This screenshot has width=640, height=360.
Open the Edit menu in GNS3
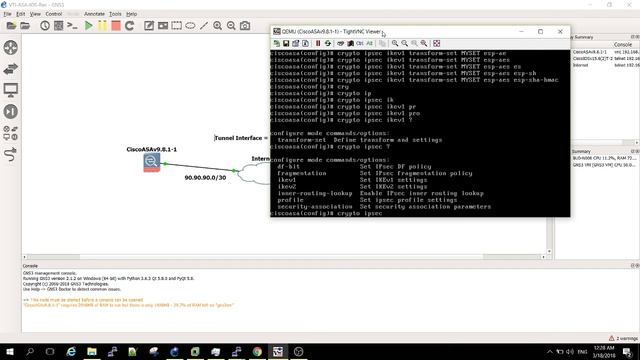[20, 14]
